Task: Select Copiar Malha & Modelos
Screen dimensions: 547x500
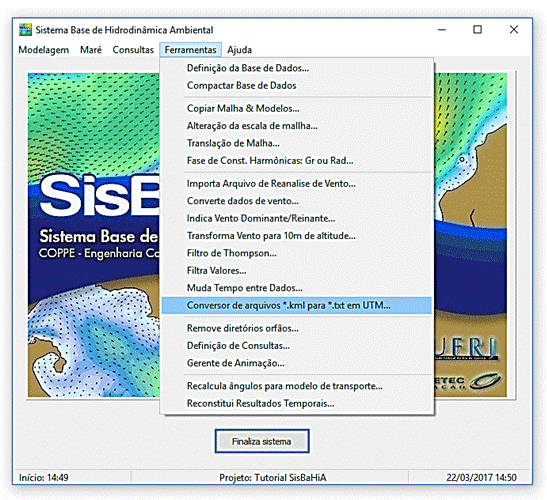Action: 297,109
